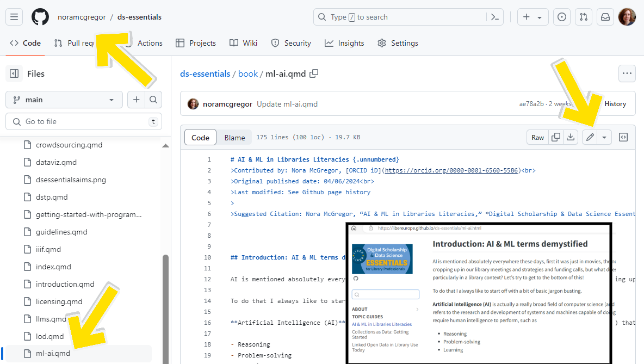Open the notifications inbox icon

pyautogui.click(x=605, y=17)
